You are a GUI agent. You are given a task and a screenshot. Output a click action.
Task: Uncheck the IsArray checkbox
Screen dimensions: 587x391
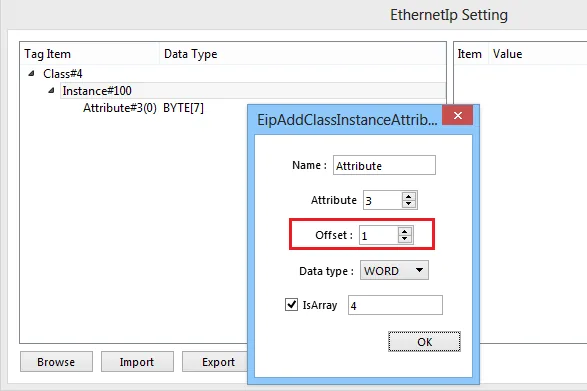click(x=291, y=304)
